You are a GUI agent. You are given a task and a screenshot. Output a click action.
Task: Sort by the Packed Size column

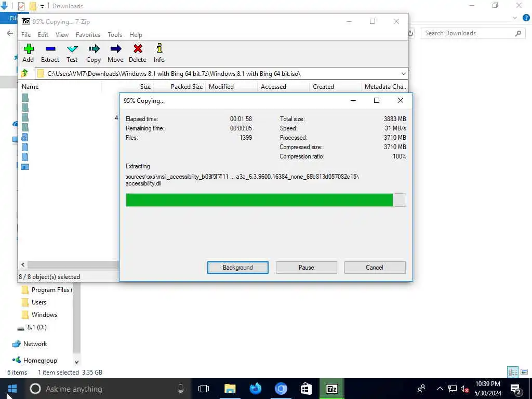click(x=179, y=87)
